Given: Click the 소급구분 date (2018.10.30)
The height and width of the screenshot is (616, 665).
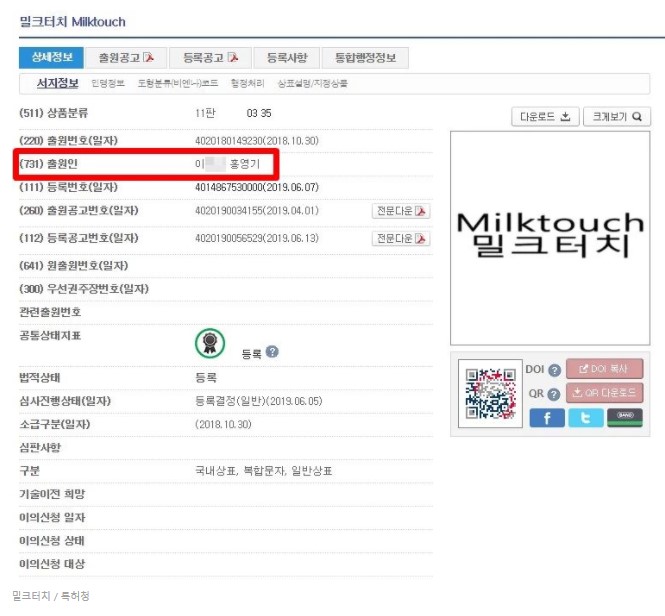Looking at the screenshot, I should [x=224, y=424].
